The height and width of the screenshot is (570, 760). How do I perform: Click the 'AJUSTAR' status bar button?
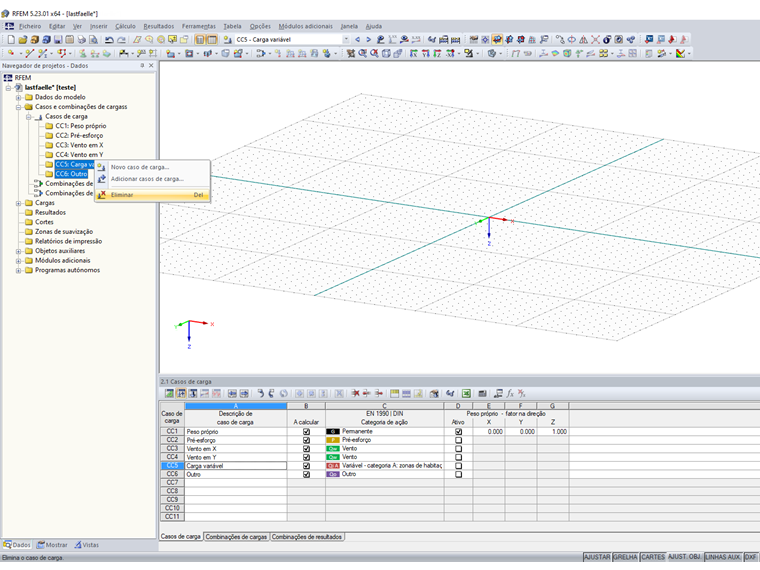[x=597, y=557]
